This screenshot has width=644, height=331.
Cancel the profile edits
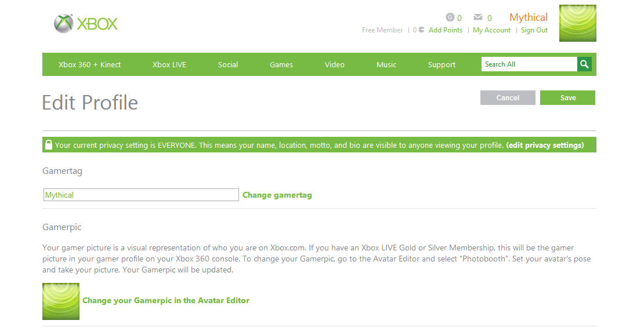(508, 97)
